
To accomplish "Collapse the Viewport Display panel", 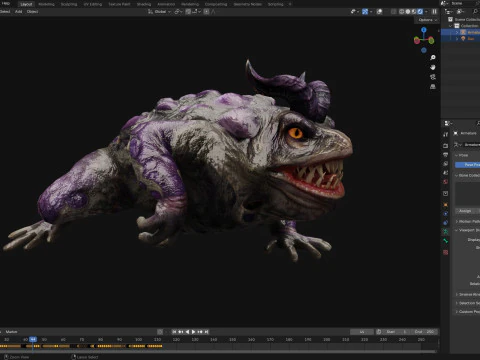I will pos(467,230).
